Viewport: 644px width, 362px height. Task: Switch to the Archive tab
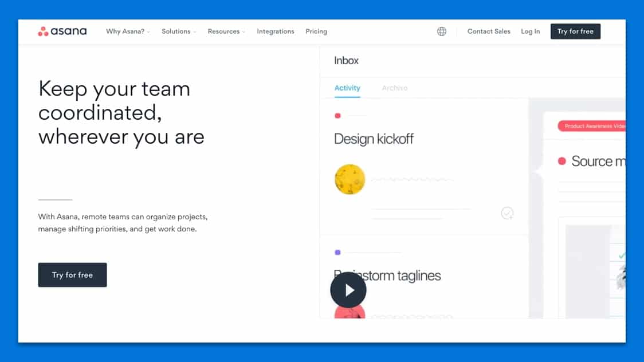pos(395,88)
